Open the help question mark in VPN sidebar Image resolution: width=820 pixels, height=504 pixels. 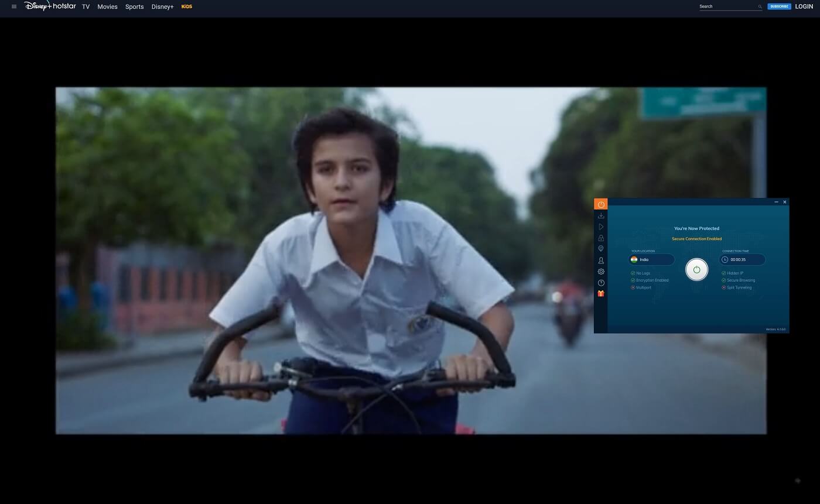click(601, 283)
